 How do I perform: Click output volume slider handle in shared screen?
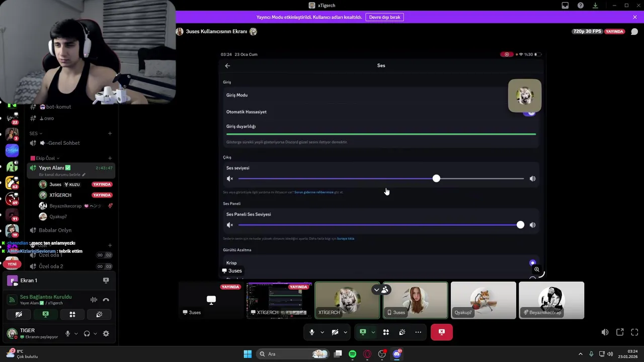[x=436, y=178]
